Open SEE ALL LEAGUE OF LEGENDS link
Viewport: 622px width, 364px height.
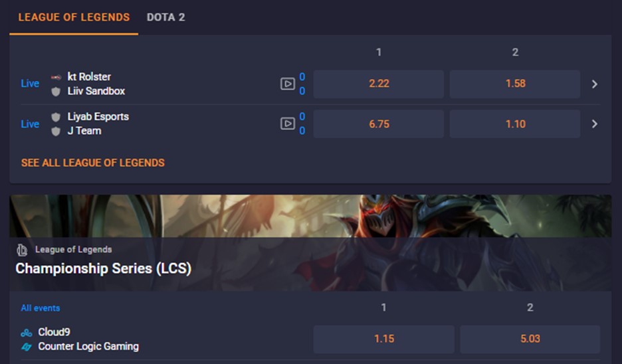pyautogui.click(x=93, y=163)
